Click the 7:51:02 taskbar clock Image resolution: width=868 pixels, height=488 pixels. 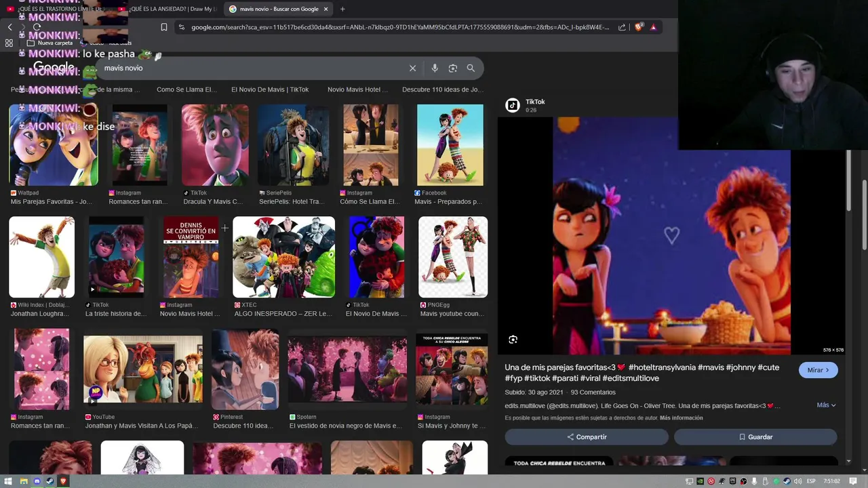pos(831,481)
